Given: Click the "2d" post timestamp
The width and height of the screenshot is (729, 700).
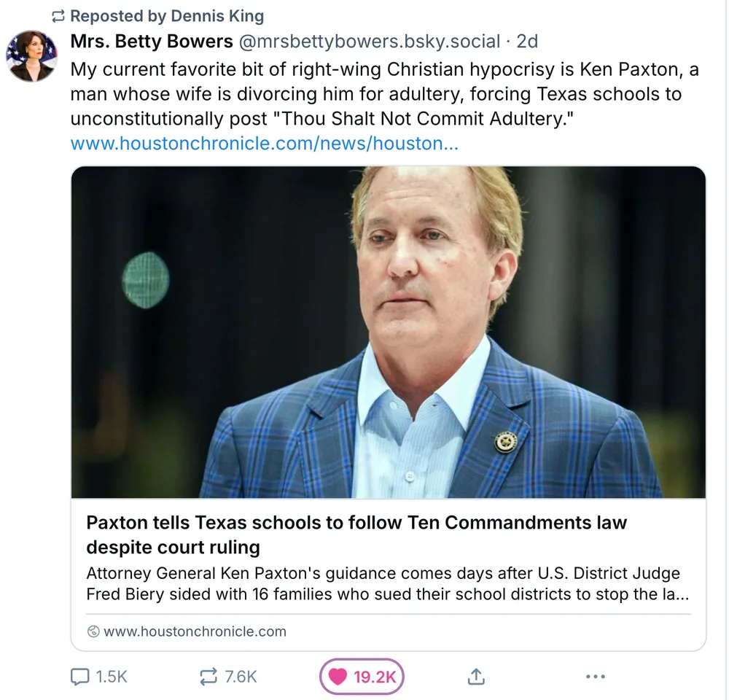Looking at the screenshot, I should click(527, 42).
